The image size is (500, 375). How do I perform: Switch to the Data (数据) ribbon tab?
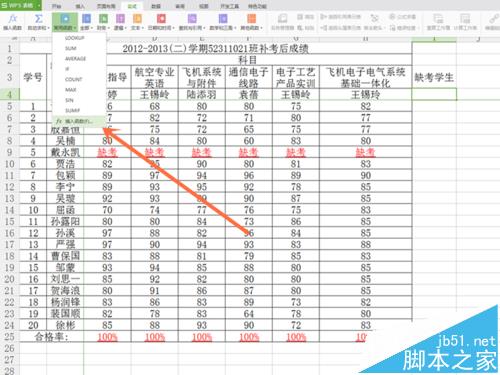click(156, 6)
